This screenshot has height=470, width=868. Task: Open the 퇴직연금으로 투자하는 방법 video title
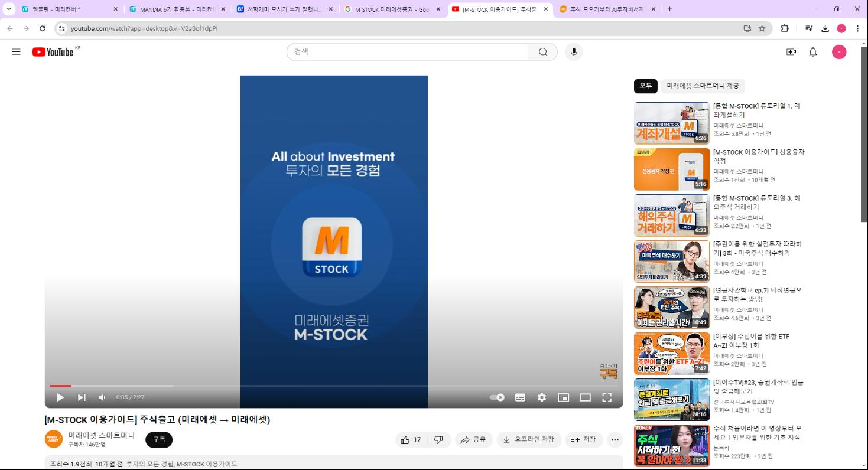(x=758, y=295)
